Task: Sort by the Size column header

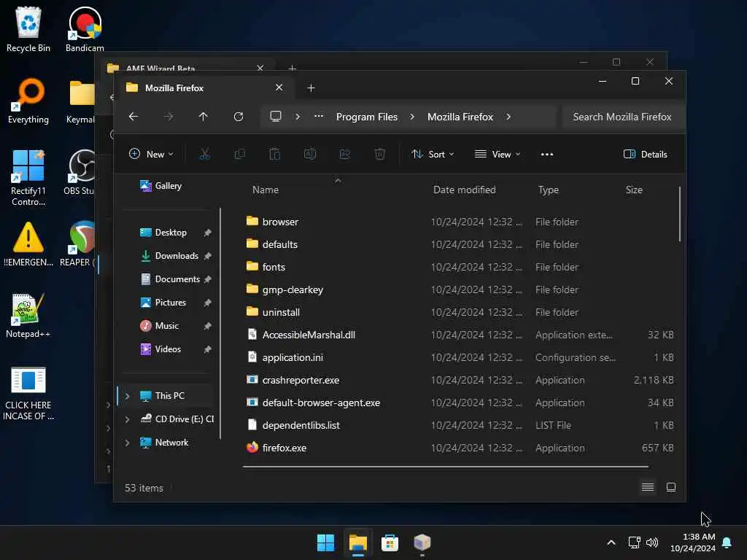Action: click(634, 190)
